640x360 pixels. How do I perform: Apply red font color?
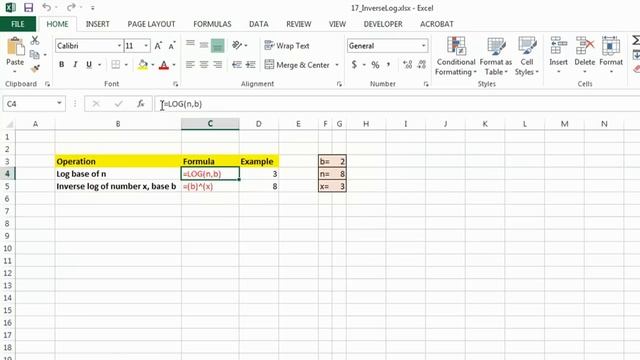[164, 64]
